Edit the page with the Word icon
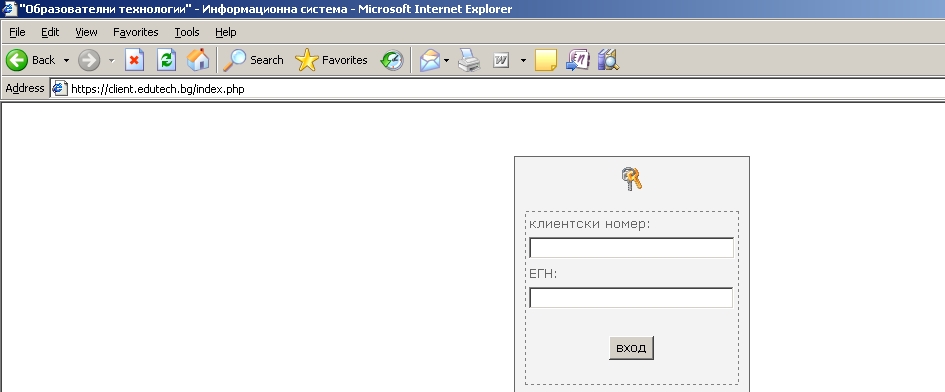The height and width of the screenshot is (392, 945). 501,60
